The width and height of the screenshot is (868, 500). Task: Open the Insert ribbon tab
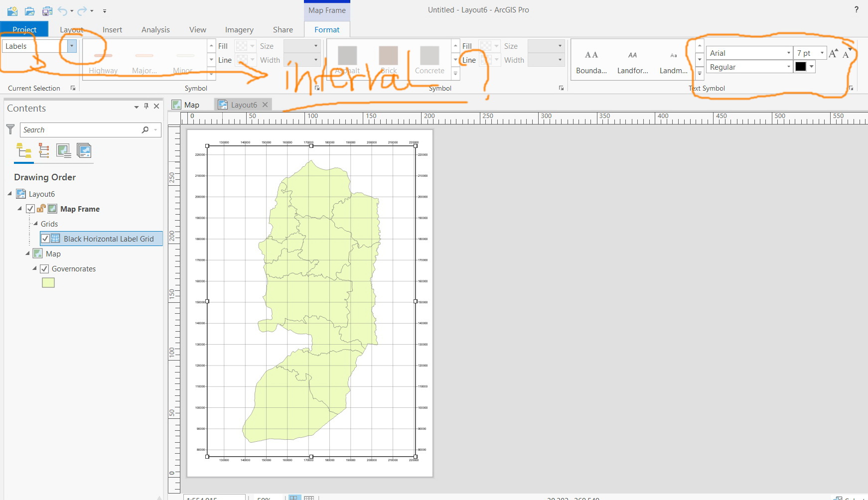point(112,30)
